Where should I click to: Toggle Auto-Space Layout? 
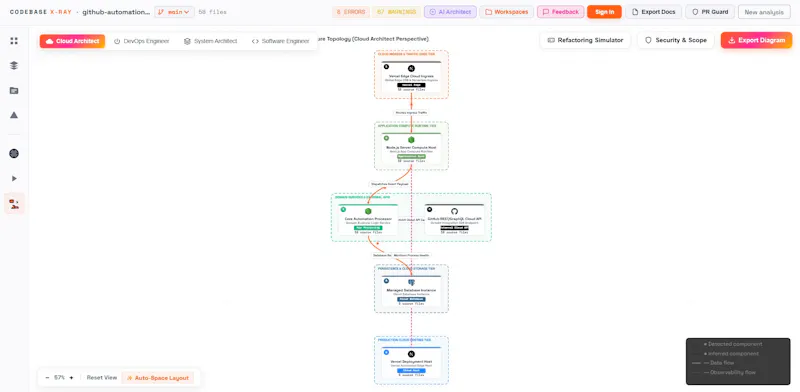(x=158, y=378)
